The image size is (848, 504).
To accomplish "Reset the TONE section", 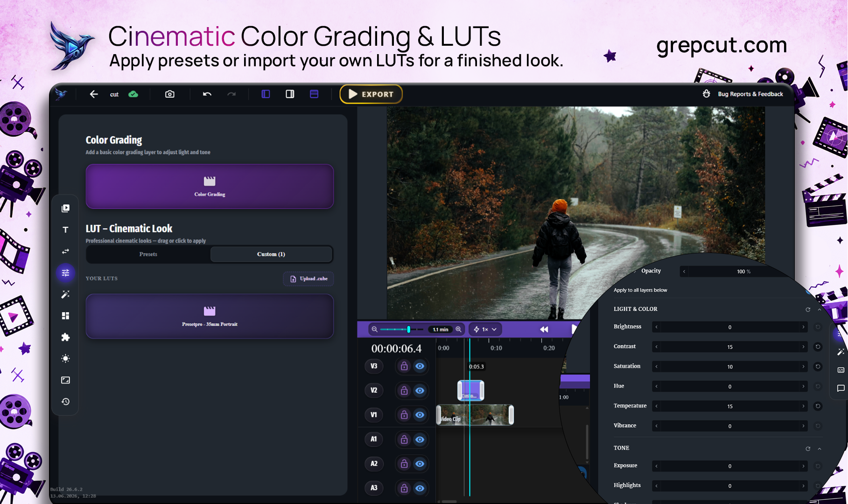I will tap(808, 448).
